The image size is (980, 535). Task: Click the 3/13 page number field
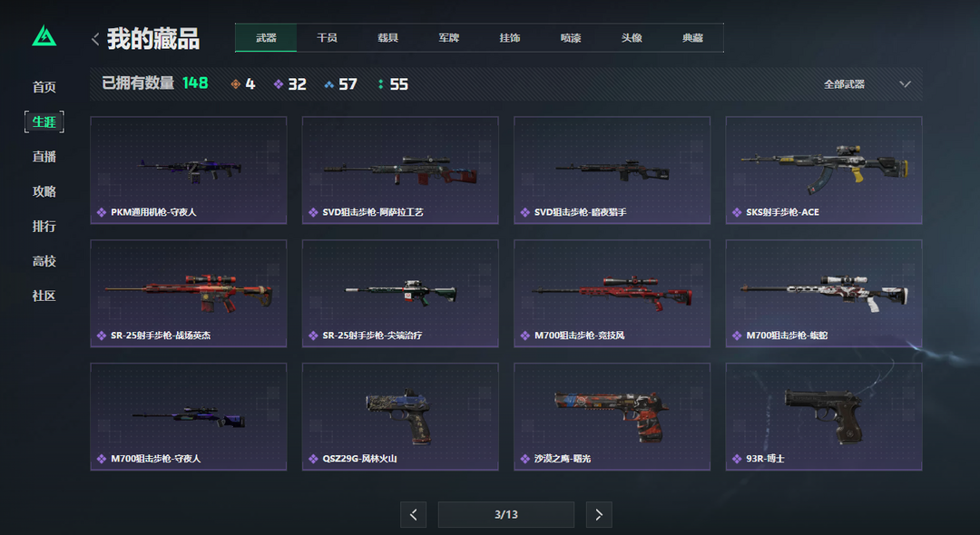pos(506,514)
